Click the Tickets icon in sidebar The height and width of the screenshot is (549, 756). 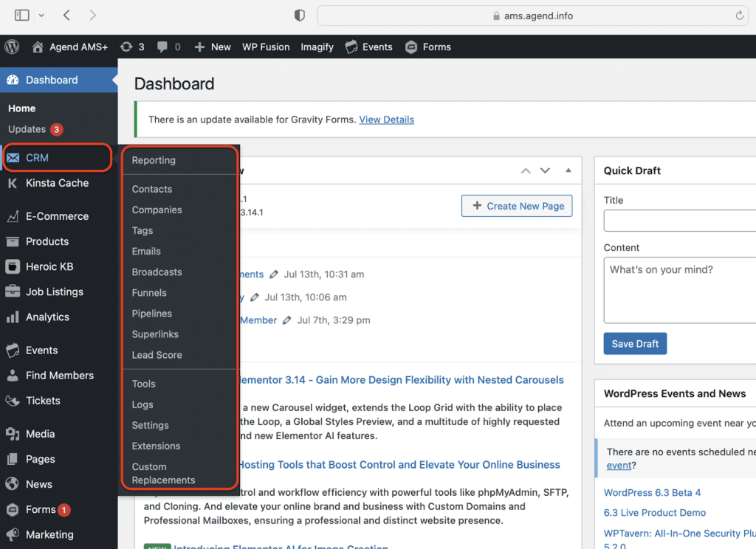[x=13, y=401]
